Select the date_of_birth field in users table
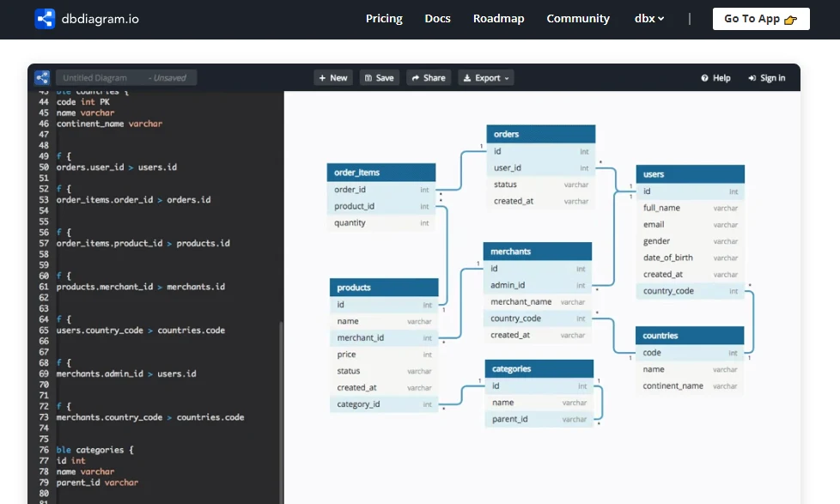840x504 pixels. point(690,258)
